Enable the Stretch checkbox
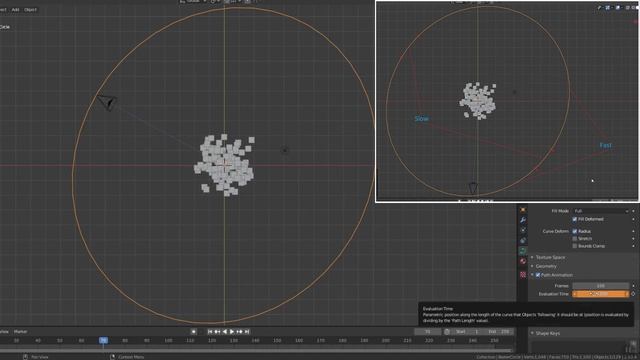This screenshot has width=640, height=360. pyautogui.click(x=575, y=239)
